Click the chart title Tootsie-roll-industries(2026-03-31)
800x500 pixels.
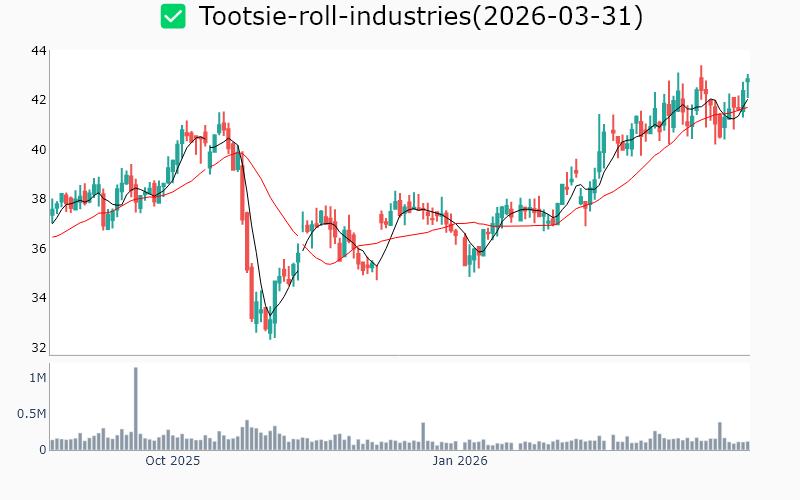point(420,17)
